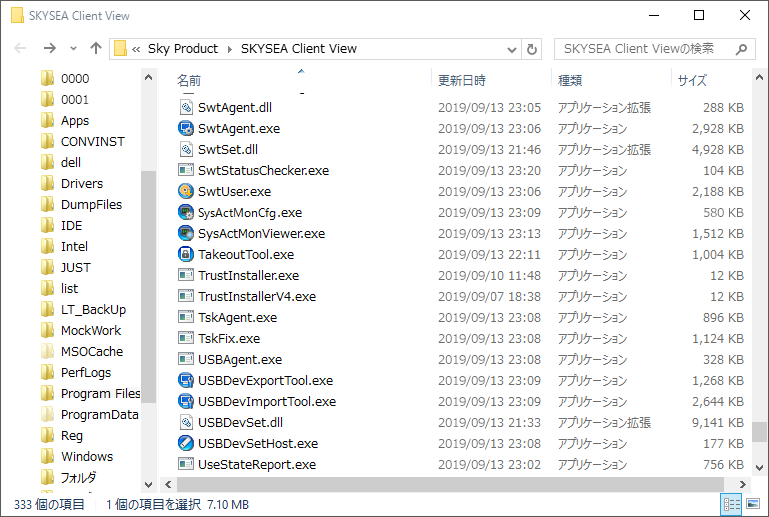Open the address bar history dropdown
Image resolution: width=769 pixels, height=517 pixels.
(512, 49)
